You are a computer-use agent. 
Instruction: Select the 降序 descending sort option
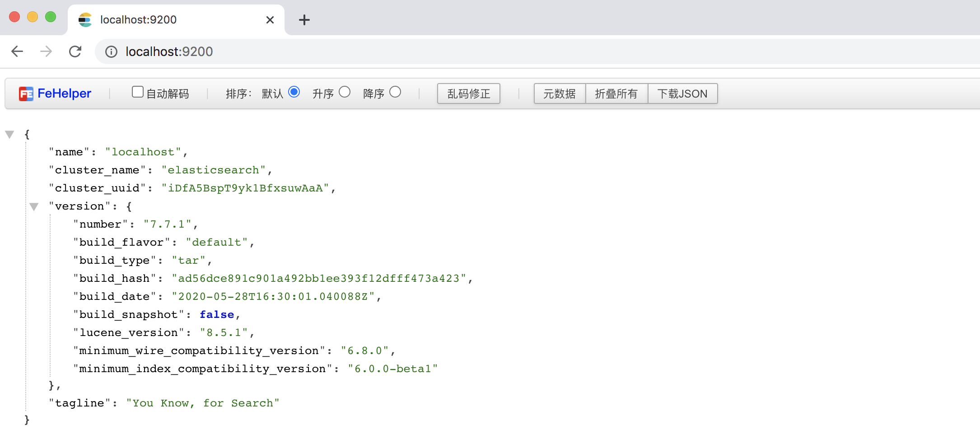tap(395, 92)
